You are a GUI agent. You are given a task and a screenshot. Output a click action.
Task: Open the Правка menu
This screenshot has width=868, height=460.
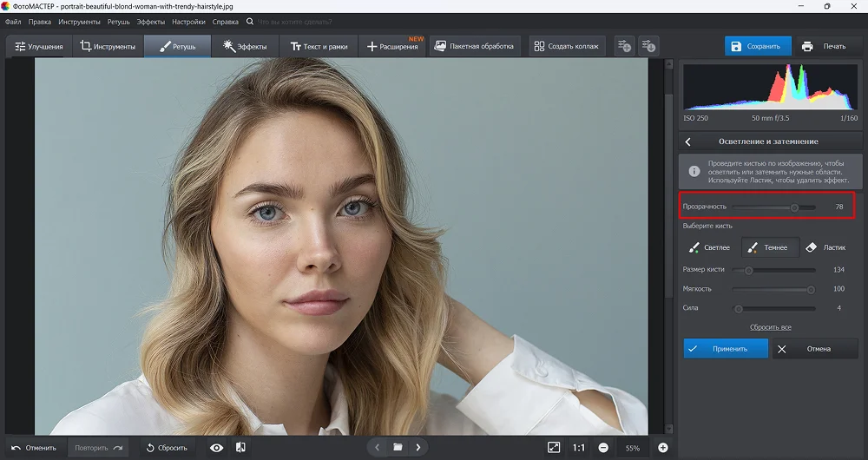pos(39,22)
